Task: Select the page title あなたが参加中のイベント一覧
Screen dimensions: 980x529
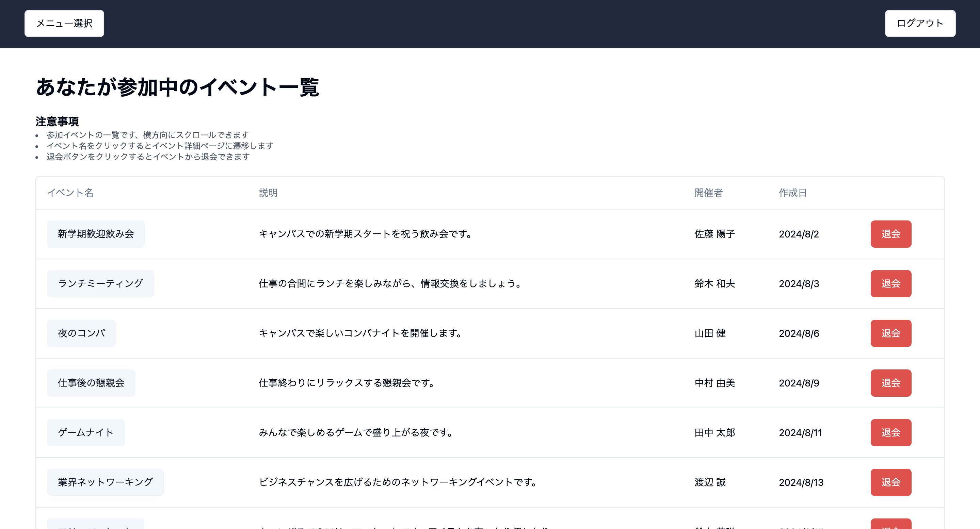Action: pos(177,87)
